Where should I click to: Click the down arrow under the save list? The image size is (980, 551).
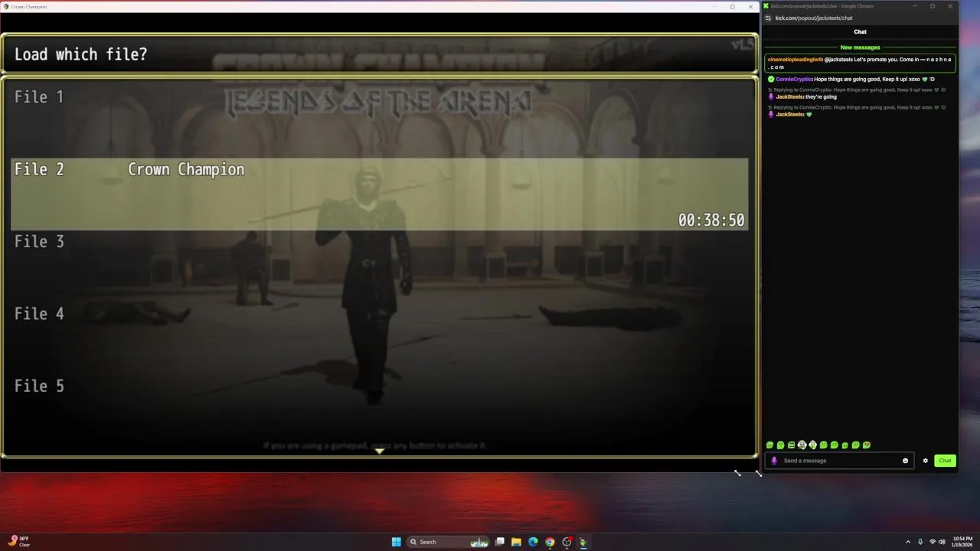coord(379,451)
